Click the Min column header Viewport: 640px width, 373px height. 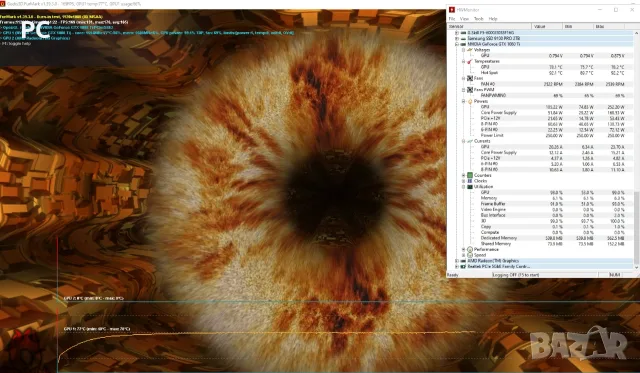[578, 26]
